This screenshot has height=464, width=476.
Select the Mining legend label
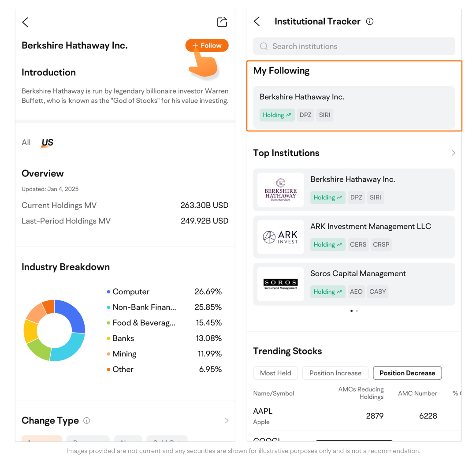[x=124, y=354]
